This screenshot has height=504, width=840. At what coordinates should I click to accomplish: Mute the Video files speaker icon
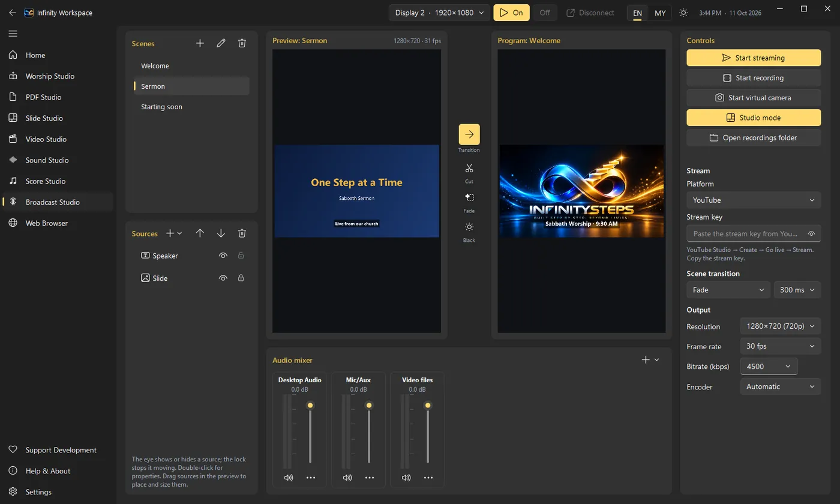(406, 478)
